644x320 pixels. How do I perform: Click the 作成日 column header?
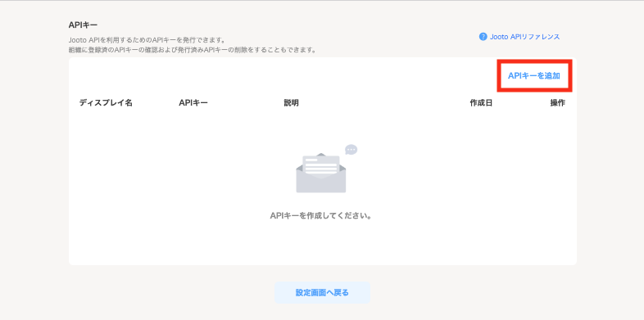pyautogui.click(x=481, y=102)
